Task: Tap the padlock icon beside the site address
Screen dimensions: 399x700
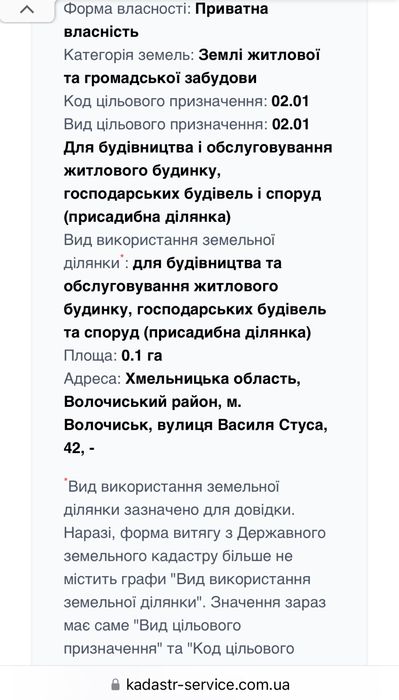Action: (116, 684)
